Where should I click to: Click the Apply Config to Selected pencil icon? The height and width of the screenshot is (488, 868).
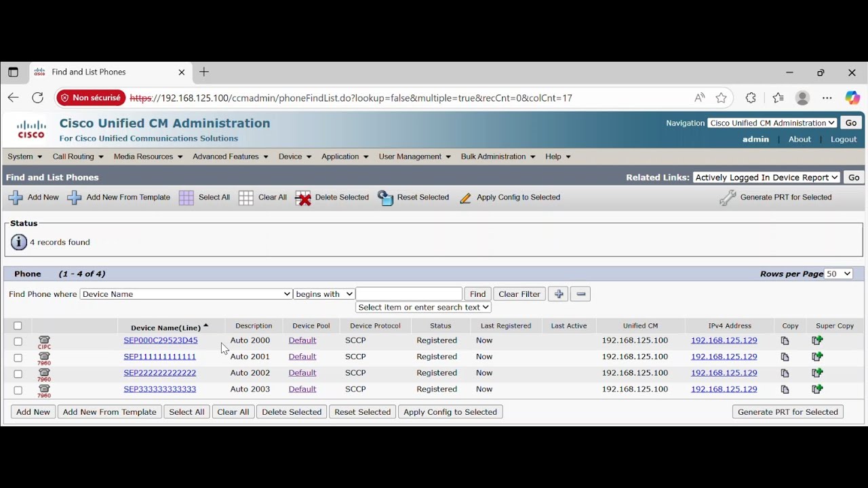(x=465, y=199)
